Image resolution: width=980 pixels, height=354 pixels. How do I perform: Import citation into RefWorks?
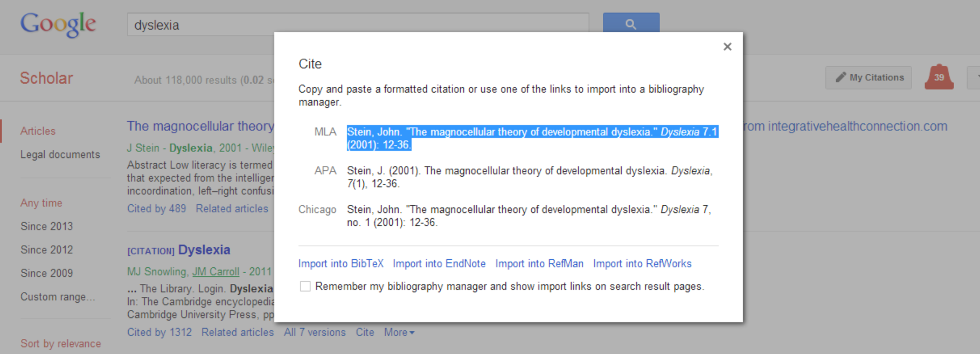(x=642, y=263)
